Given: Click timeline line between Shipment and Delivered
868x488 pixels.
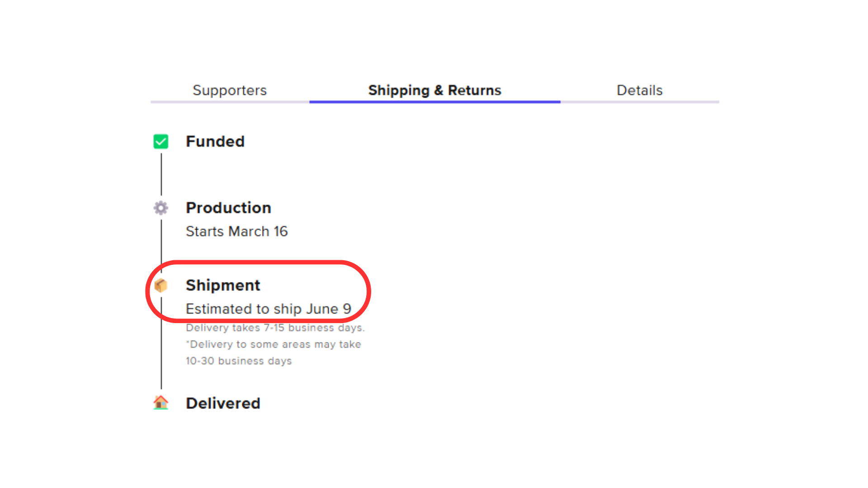Looking at the screenshot, I should 161,343.
